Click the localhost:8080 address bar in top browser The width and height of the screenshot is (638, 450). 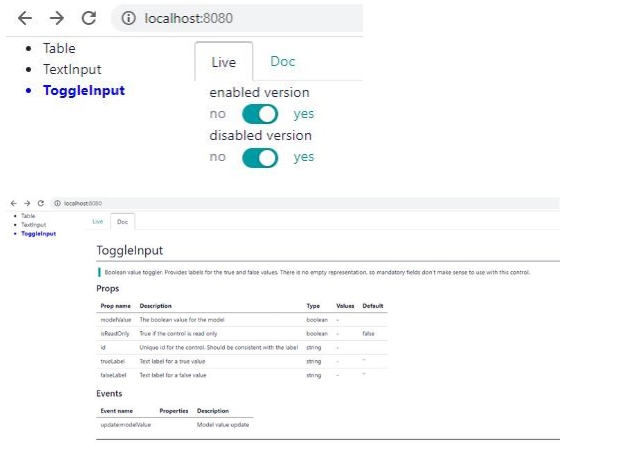tap(237, 18)
